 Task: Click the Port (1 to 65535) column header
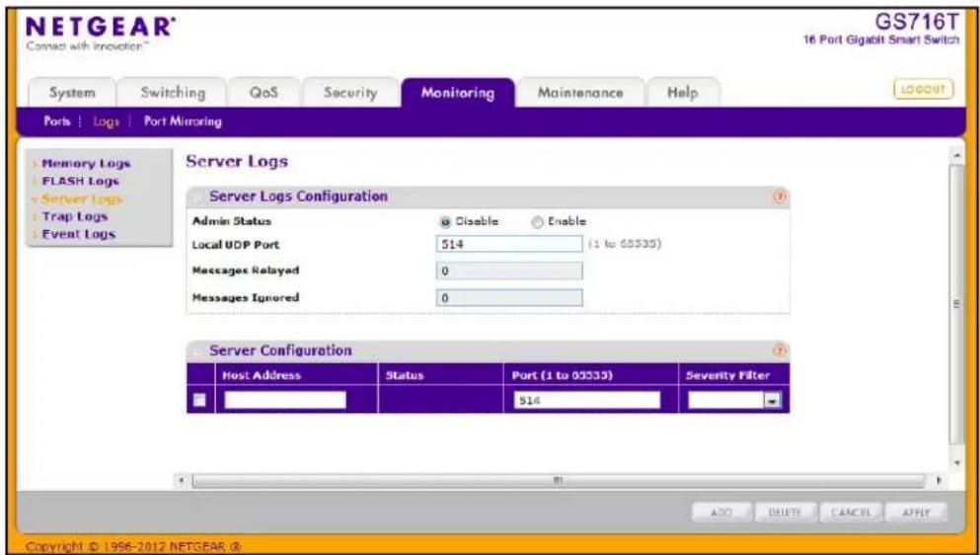(562, 376)
